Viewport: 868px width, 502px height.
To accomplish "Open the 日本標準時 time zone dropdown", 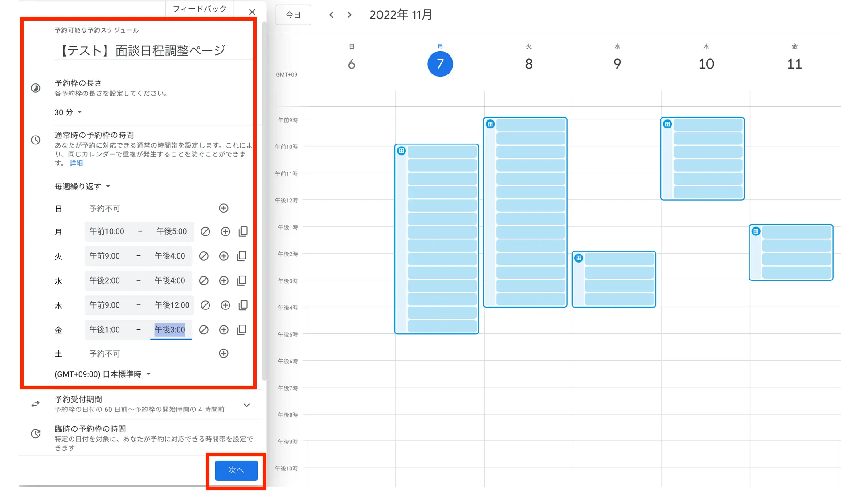I will coord(102,374).
